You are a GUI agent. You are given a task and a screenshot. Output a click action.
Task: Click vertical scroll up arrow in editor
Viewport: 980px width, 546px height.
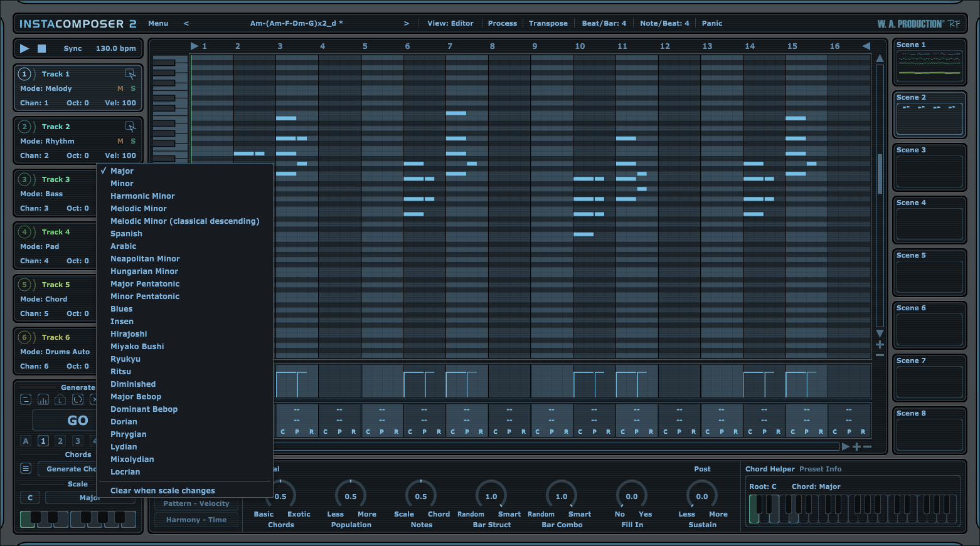tap(880, 58)
